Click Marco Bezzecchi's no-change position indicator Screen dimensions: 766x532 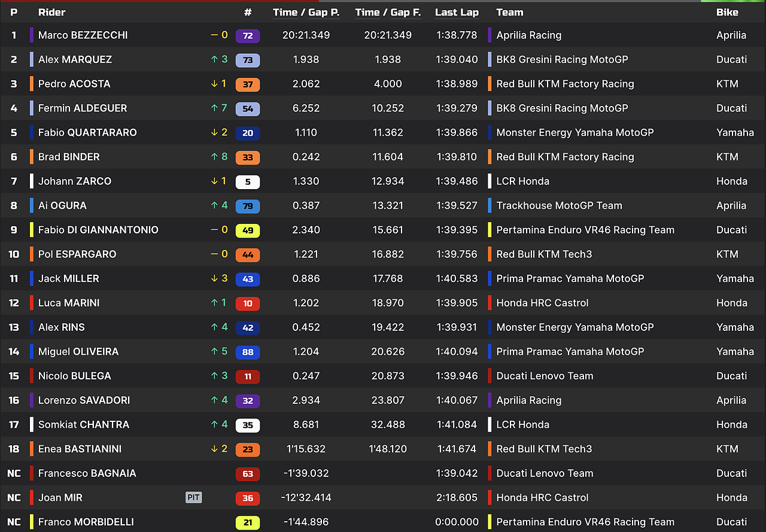(219, 35)
